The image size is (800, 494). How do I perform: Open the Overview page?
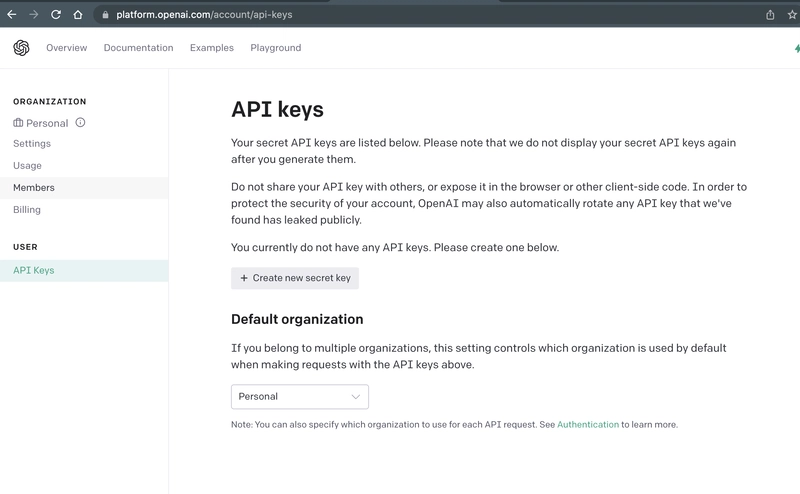pyautogui.click(x=66, y=48)
